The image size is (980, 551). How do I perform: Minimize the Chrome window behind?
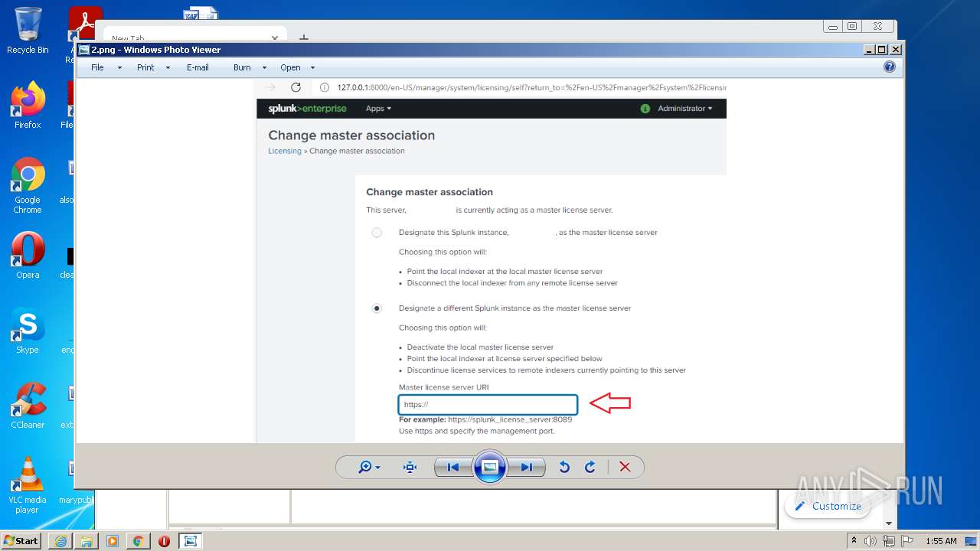pos(833,26)
